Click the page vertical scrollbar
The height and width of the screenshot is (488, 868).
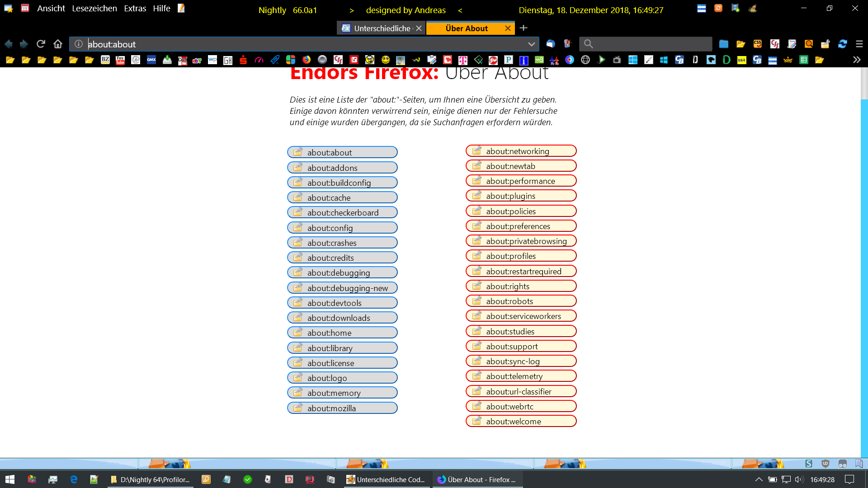864,271
